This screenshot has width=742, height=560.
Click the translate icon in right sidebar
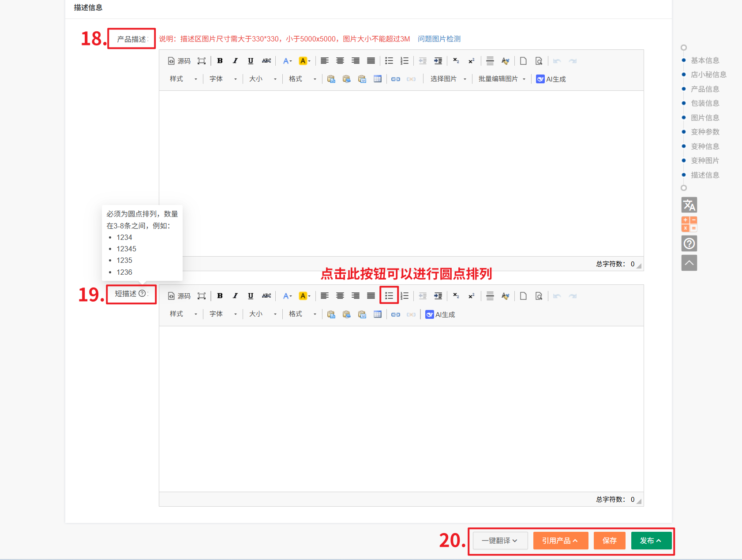coord(689,205)
